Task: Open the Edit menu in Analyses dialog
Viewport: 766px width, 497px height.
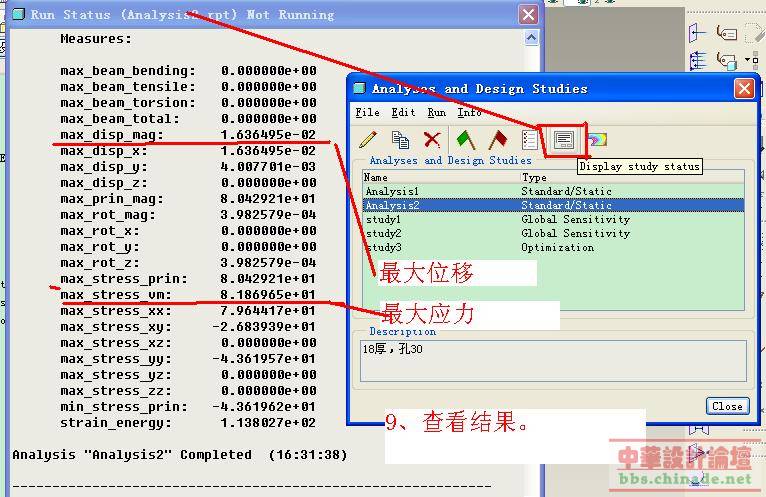Action: (403, 112)
